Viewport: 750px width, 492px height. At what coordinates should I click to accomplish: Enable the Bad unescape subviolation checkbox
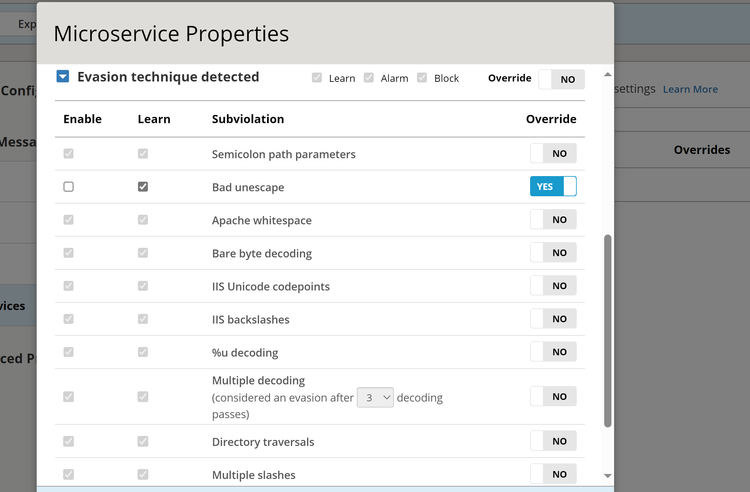(x=68, y=187)
